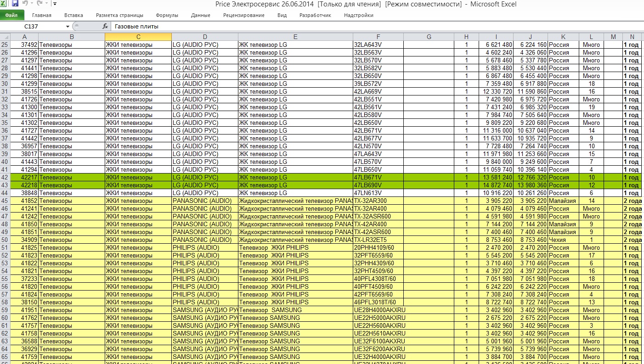
Task: Click the formula bar containing Газовые плиты
Action: 377,27
